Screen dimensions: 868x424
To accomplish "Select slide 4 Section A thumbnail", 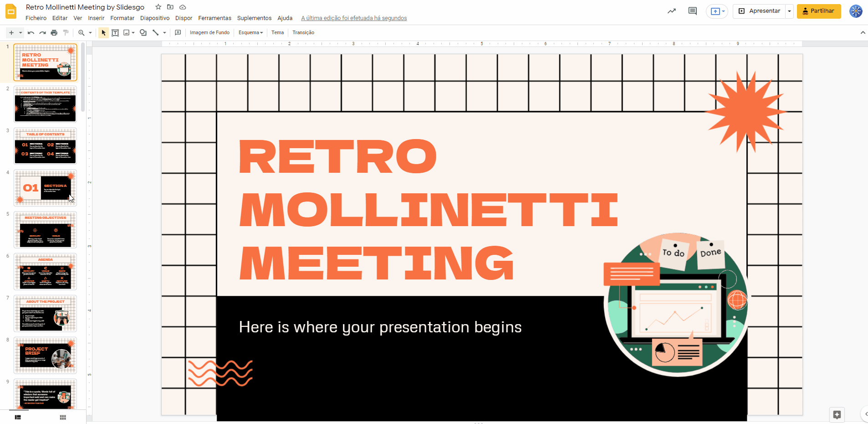I will click(45, 188).
